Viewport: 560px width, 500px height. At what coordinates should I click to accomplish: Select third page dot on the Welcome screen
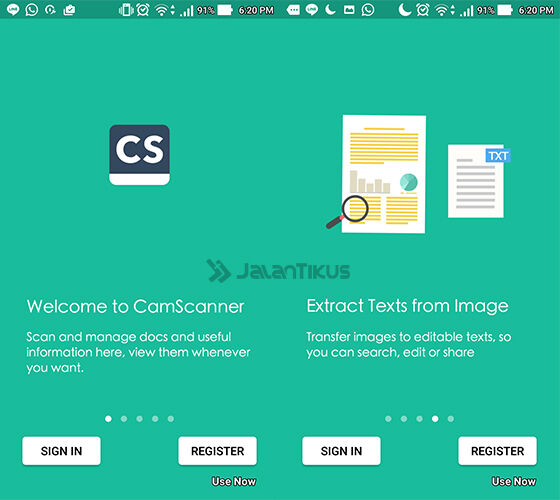point(140,419)
